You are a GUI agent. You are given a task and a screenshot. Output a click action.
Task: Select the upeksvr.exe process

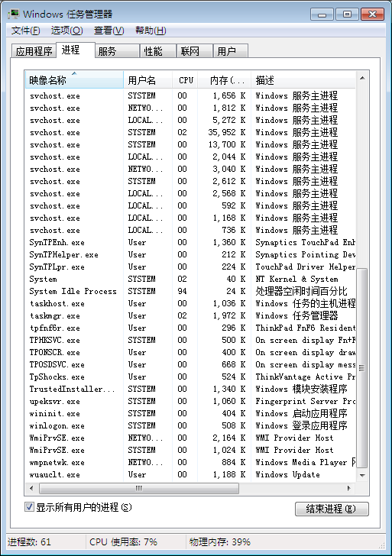pos(190,402)
